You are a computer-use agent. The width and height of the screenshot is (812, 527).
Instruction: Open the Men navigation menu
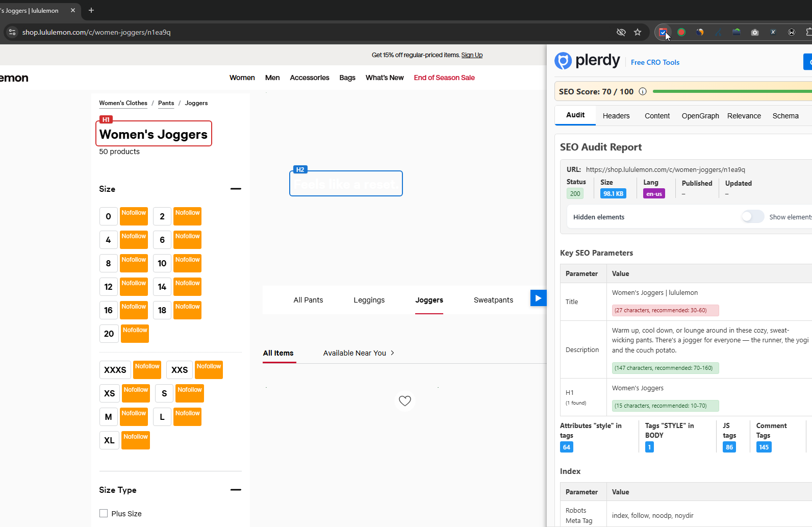272,78
